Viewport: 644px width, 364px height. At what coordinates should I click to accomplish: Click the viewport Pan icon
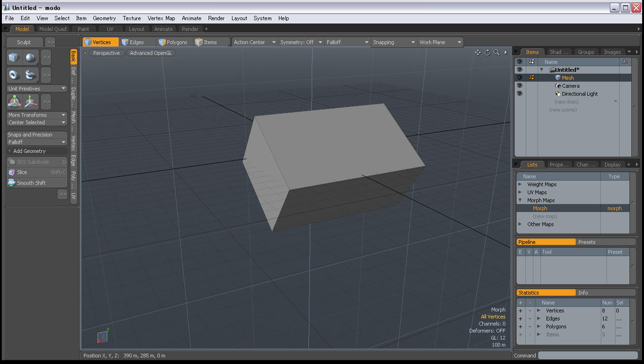[478, 53]
